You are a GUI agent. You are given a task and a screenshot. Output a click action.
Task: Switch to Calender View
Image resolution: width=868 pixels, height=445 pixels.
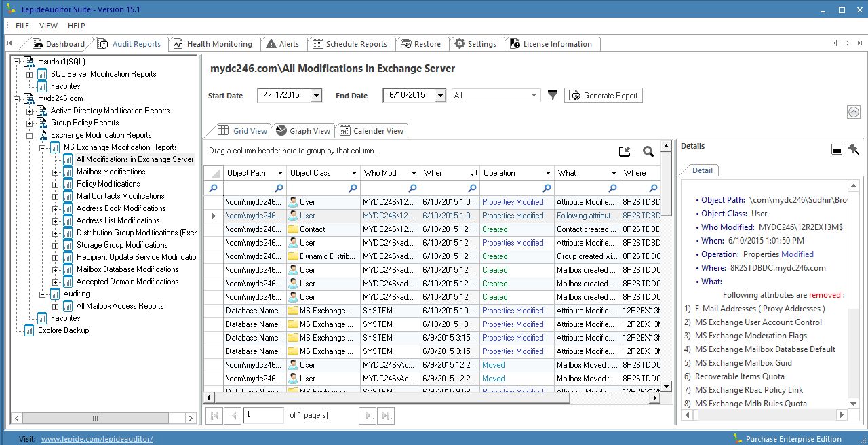[372, 131]
